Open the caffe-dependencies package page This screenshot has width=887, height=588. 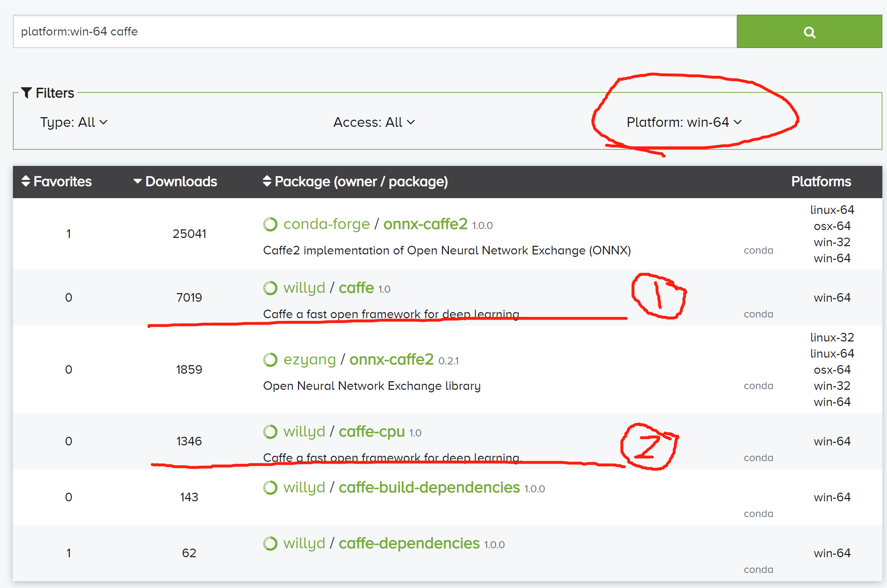click(409, 543)
